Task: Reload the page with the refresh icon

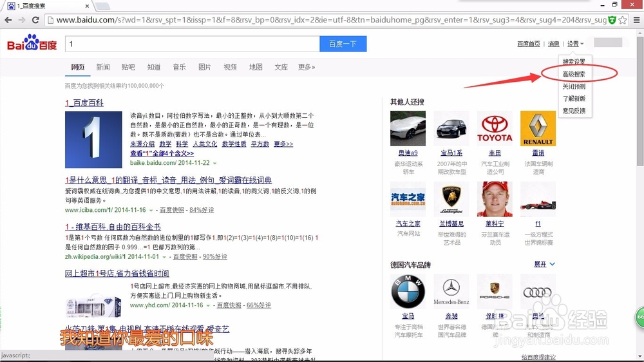Action: (x=35, y=20)
